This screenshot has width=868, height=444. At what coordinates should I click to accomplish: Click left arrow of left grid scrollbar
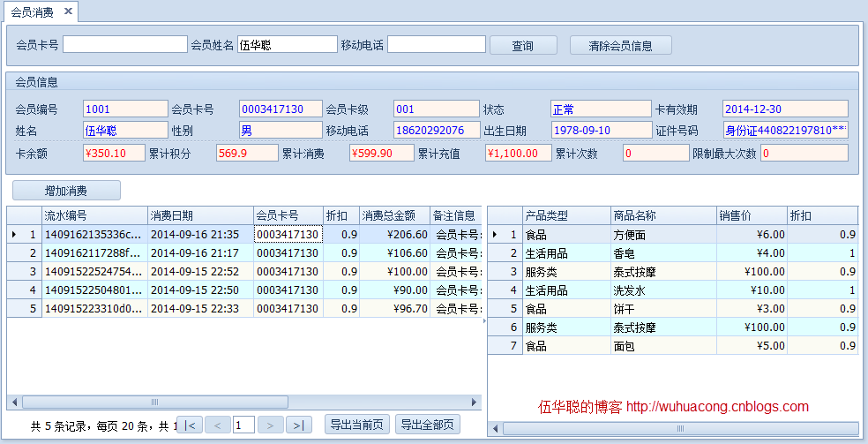coord(14,403)
